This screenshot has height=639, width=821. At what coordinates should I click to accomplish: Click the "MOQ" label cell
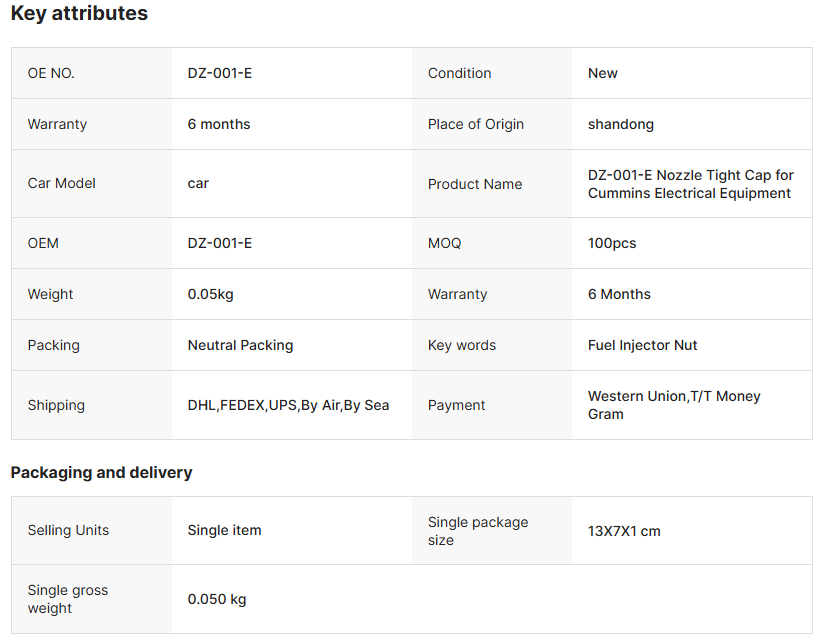pyautogui.click(x=445, y=243)
